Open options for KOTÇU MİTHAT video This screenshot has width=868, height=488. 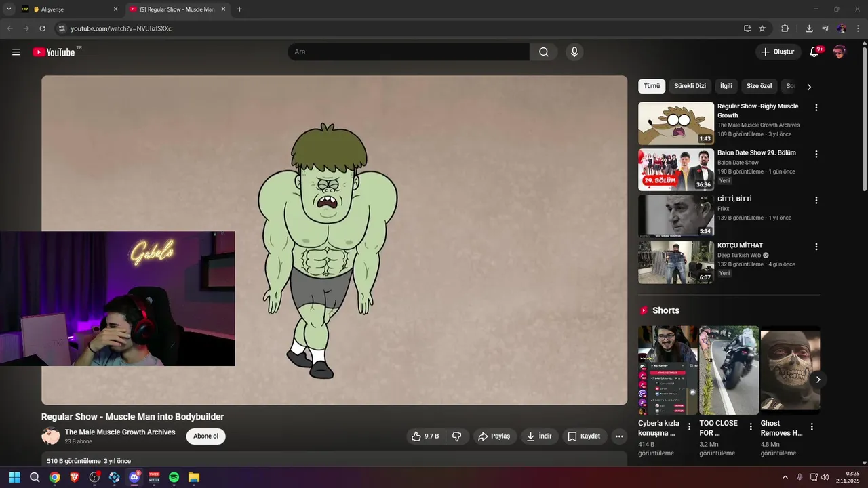[x=816, y=247]
